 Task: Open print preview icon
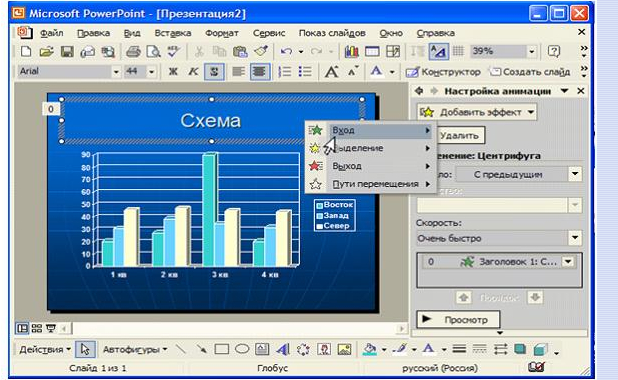pyautogui.click(x=153, y=51)
